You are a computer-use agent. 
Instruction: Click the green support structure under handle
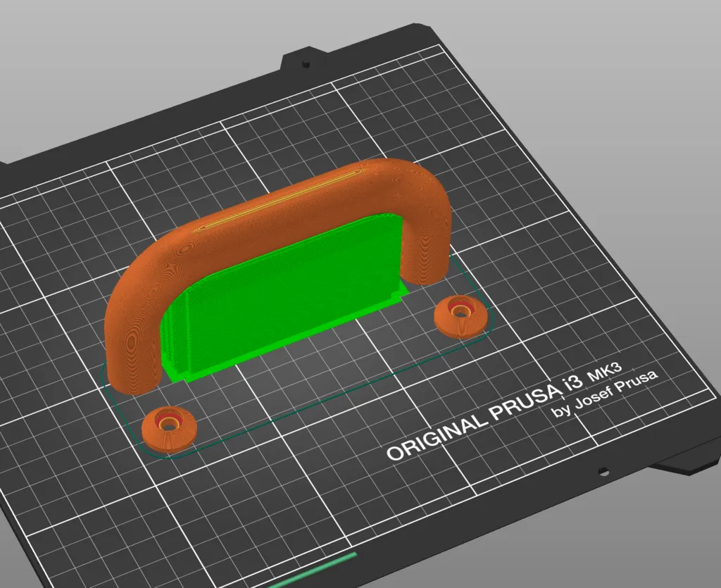click(285, 299)
